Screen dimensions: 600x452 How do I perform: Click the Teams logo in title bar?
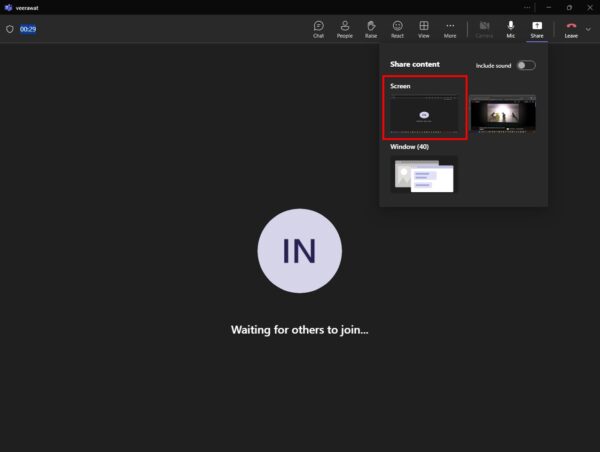click(x=8, y=7)
